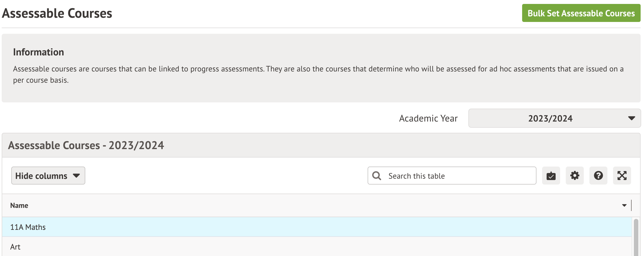Click the Academic Year label text
Screen dimensions: 644x256
(428, 118)
